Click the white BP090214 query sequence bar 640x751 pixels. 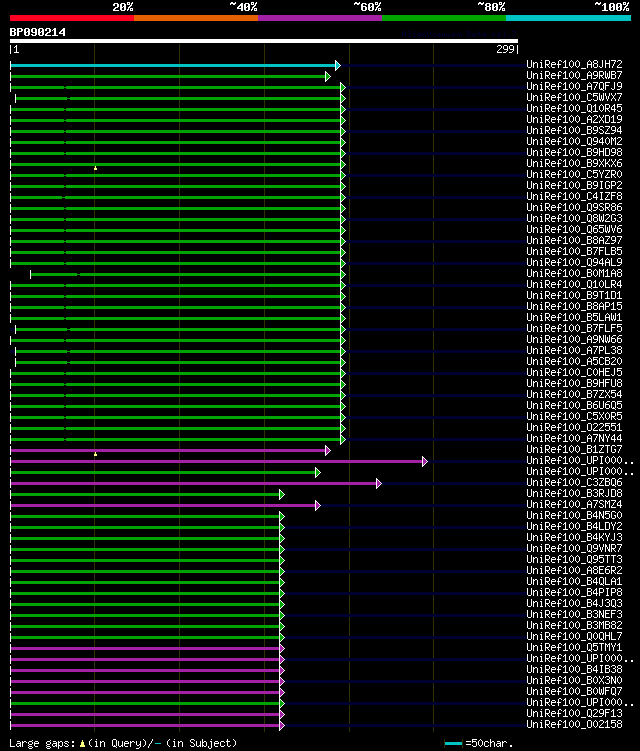(x=264, y=41)
